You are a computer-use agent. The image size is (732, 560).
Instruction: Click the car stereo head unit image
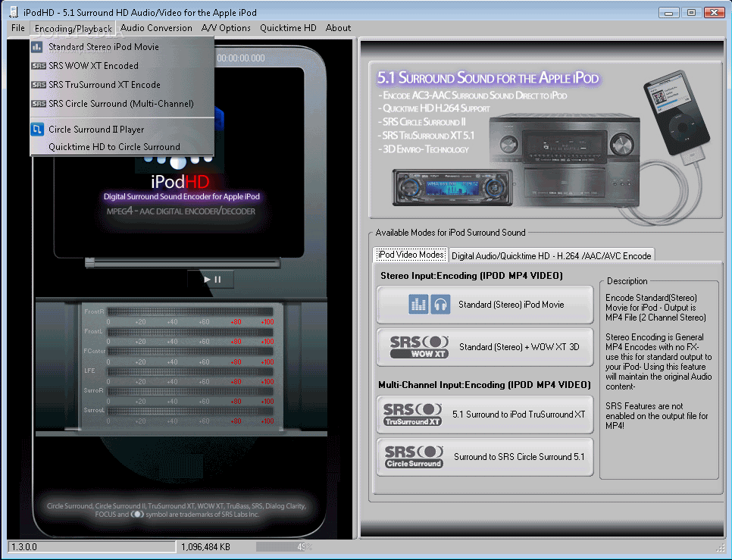tap(452, 188)
